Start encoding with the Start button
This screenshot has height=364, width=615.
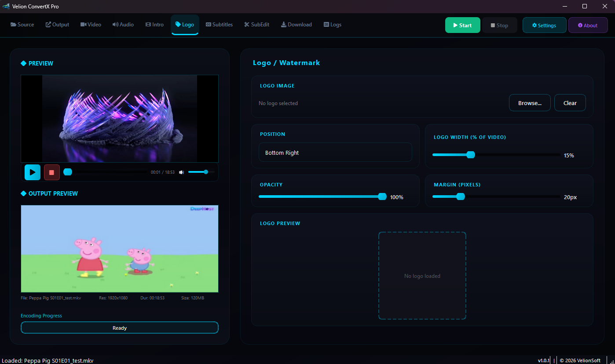[462, 25]
